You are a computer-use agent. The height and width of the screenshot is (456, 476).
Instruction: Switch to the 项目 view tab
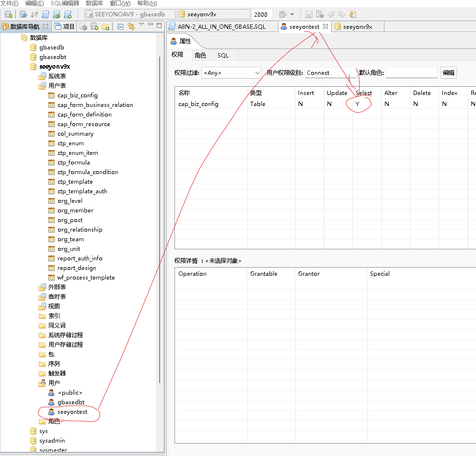coord(64,27)
